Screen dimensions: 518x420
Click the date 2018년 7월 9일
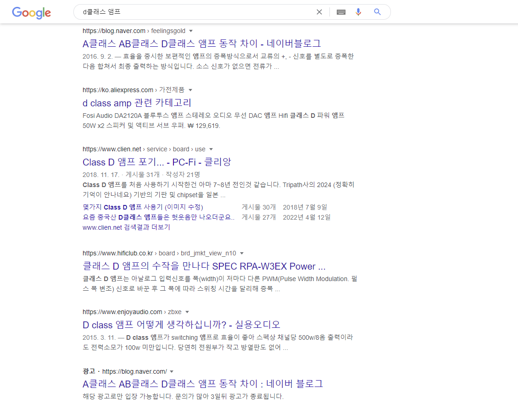[x=305, y=207]
